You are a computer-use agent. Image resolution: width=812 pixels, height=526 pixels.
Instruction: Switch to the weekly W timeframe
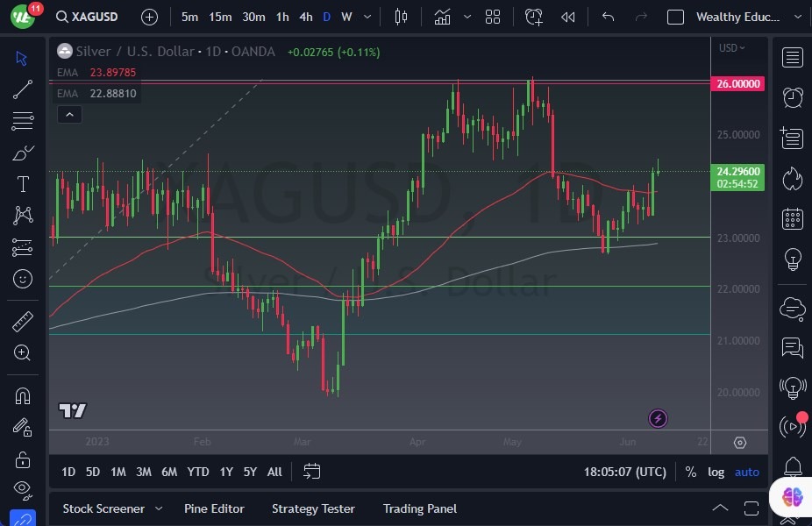coord(346,17)
